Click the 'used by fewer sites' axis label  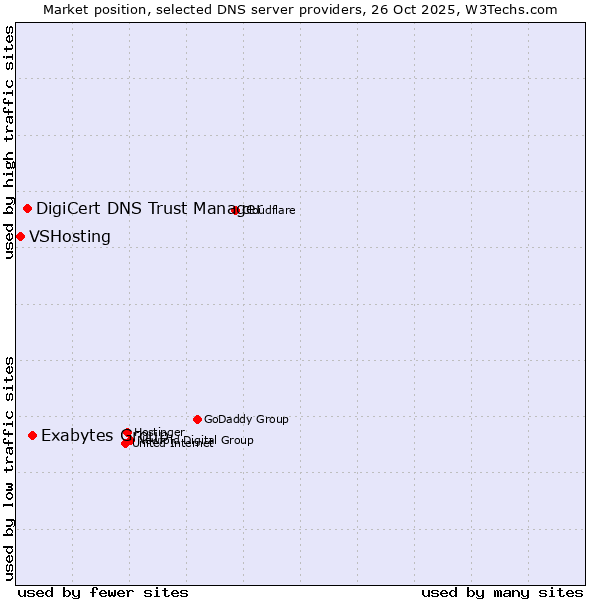pyautogui.click(x=103, y=592)
